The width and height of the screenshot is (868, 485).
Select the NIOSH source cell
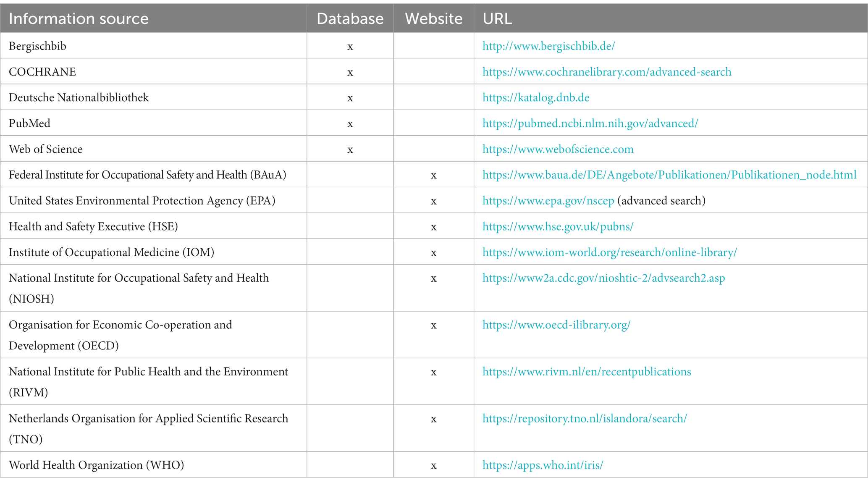(x=153, y=288)
